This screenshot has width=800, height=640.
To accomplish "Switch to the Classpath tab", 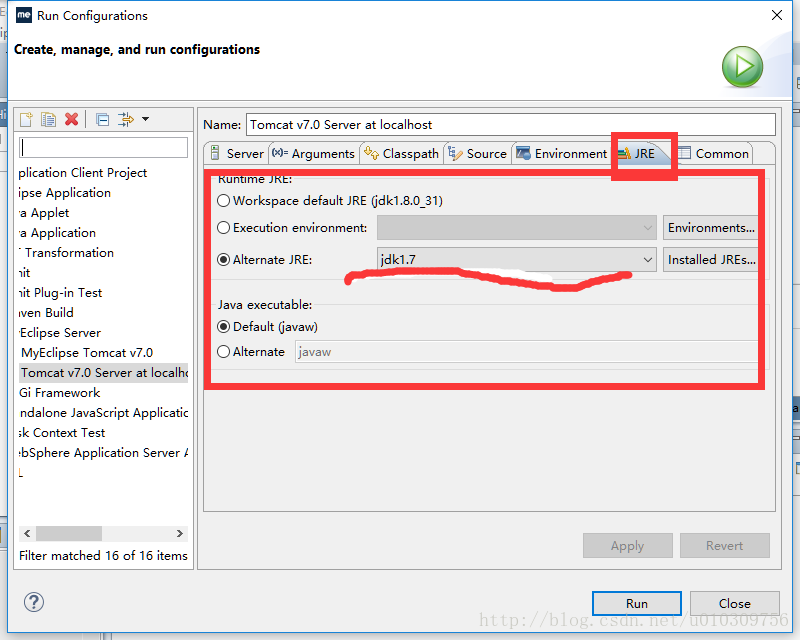I will coord(401,154).
